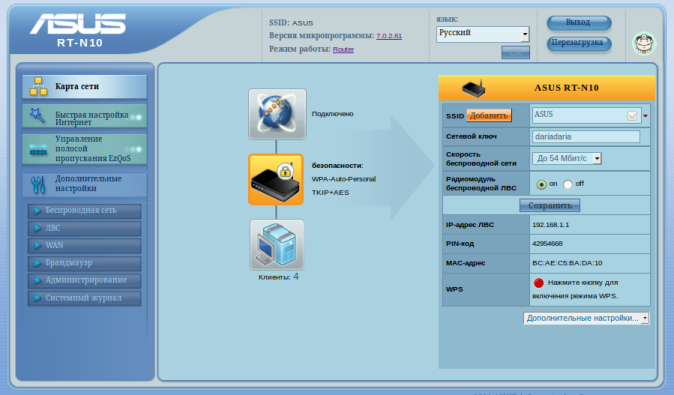Open Беспроводная сеть settings

coord(85,211)
